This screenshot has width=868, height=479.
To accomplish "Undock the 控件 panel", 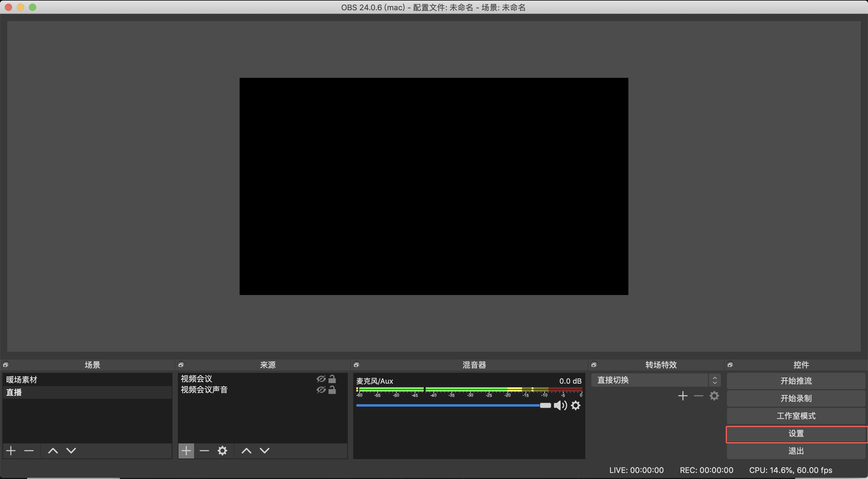I will click(730, 365).
